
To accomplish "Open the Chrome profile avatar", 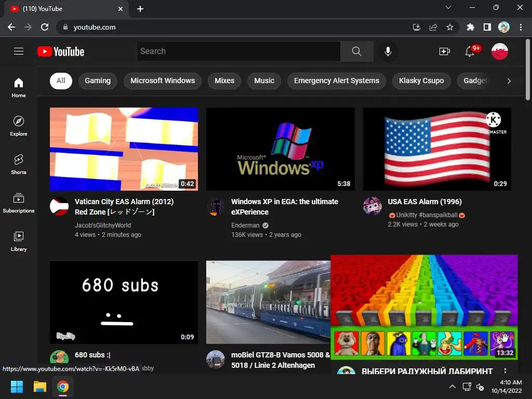I will pos(504,27).
